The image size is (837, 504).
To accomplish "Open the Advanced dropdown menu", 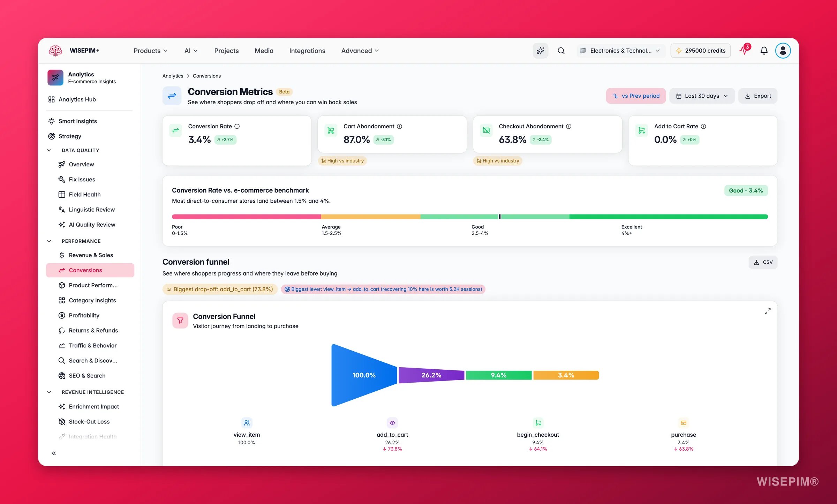I will point(360,51).
